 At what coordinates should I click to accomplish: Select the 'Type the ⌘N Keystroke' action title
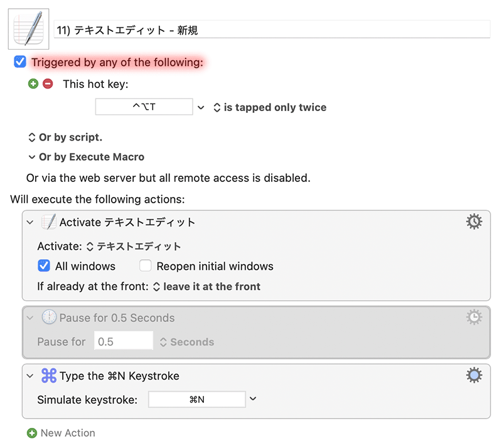(x=119, y=376)
